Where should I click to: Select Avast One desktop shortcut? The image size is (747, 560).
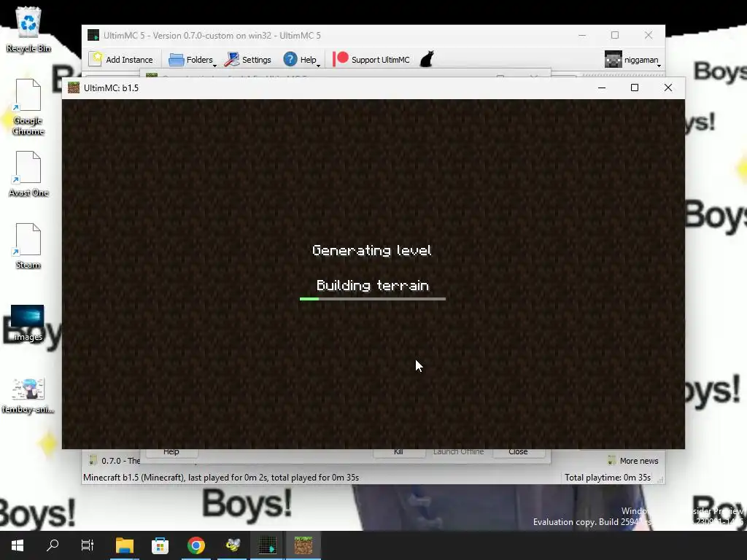pos(28,174)
